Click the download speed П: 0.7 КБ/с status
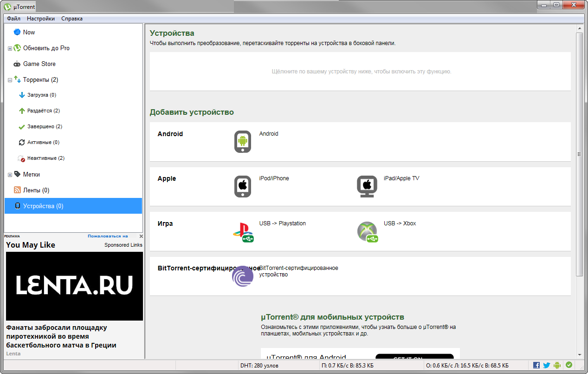The image size is (588, 374). [347, 366]
